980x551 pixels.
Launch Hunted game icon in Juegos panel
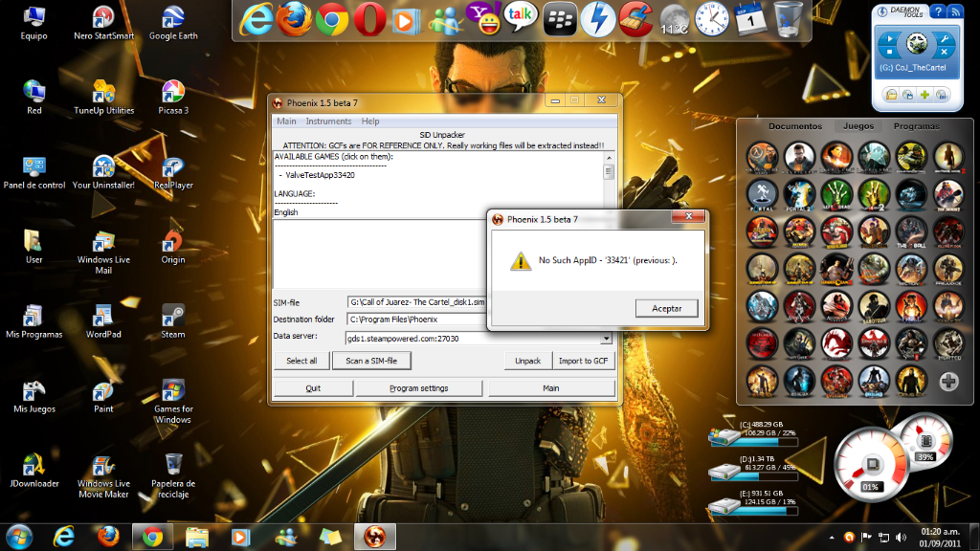948,344
